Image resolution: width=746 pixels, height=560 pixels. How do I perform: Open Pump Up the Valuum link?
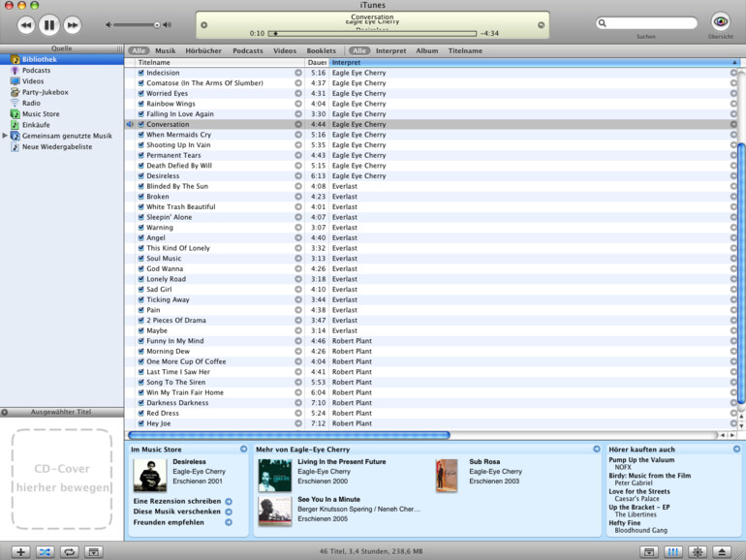(641, 460)
